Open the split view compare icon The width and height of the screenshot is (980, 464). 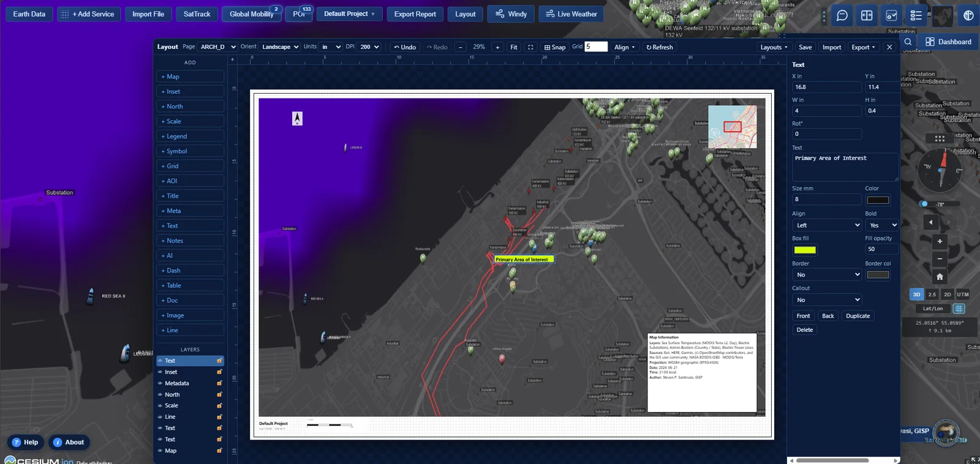coord(867,15)
